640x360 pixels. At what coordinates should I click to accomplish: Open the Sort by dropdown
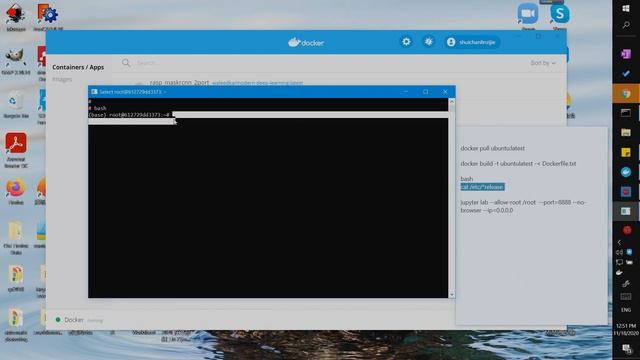coord(543,63)
